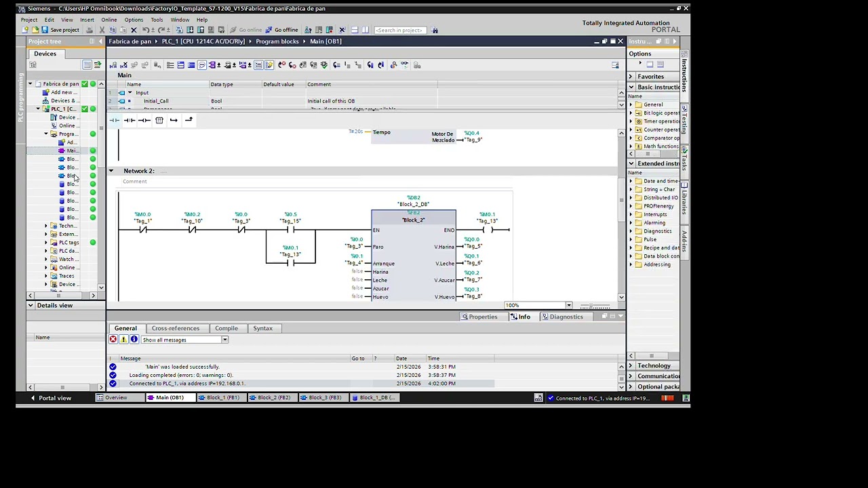Collapse Network 2 with its arrow
This screenshot has height=488, width=868.
111,171
